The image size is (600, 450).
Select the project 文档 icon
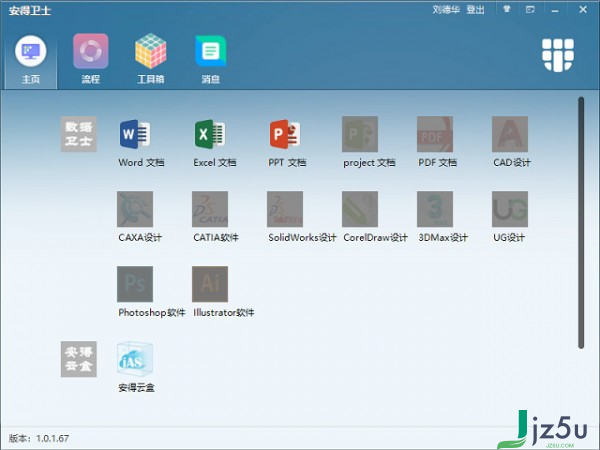(360, 134)
